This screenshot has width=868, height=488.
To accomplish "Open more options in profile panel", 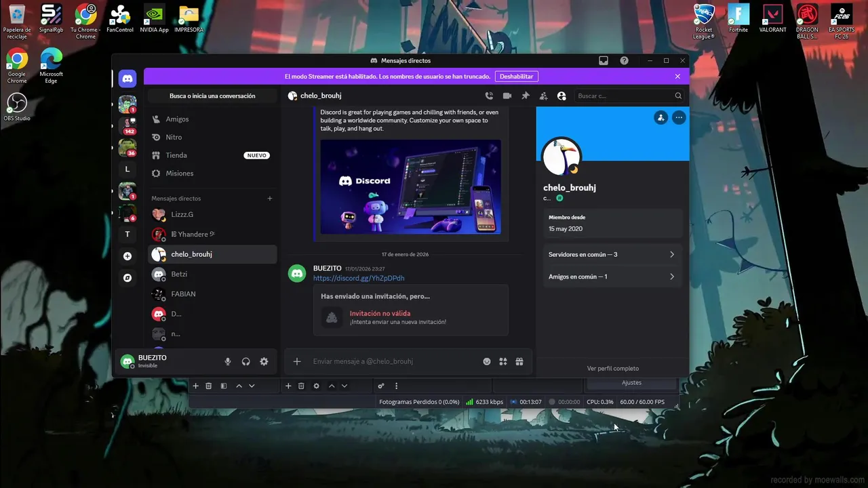I will point(679,118).
